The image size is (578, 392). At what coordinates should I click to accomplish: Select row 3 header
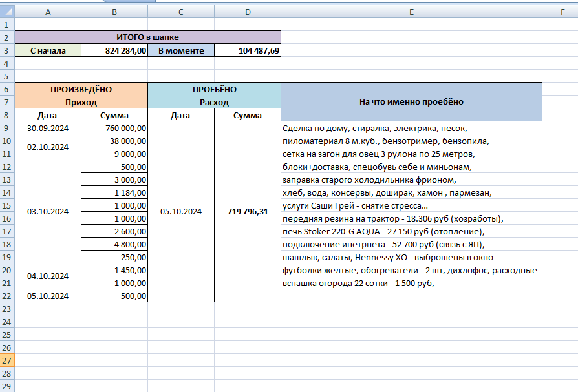pyautogui.click(x=7, y=50)
